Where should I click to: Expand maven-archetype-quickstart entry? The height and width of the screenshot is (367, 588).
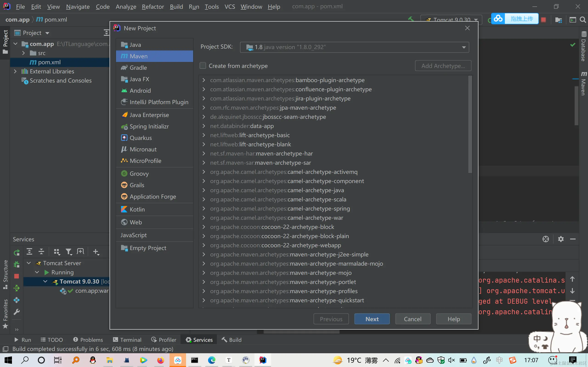[204, 300]
